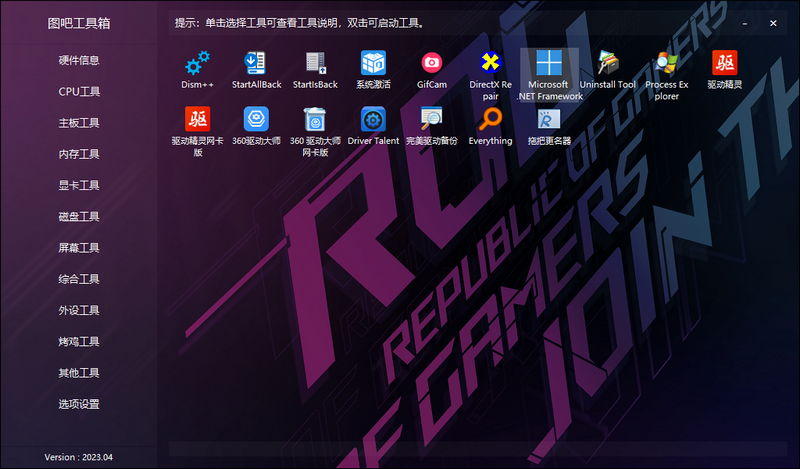Click the 360驱动大师 icon

point(256,119)
